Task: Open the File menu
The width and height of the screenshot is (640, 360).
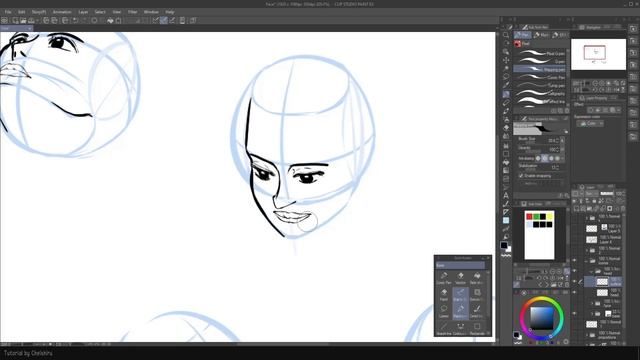Action: (x=8, y=12)
